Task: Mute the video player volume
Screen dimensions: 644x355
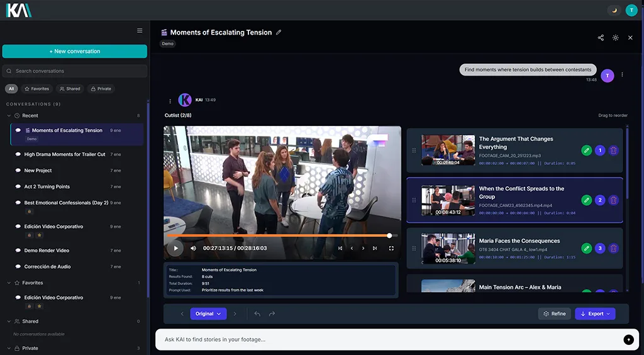Action: tap(193, 248)
